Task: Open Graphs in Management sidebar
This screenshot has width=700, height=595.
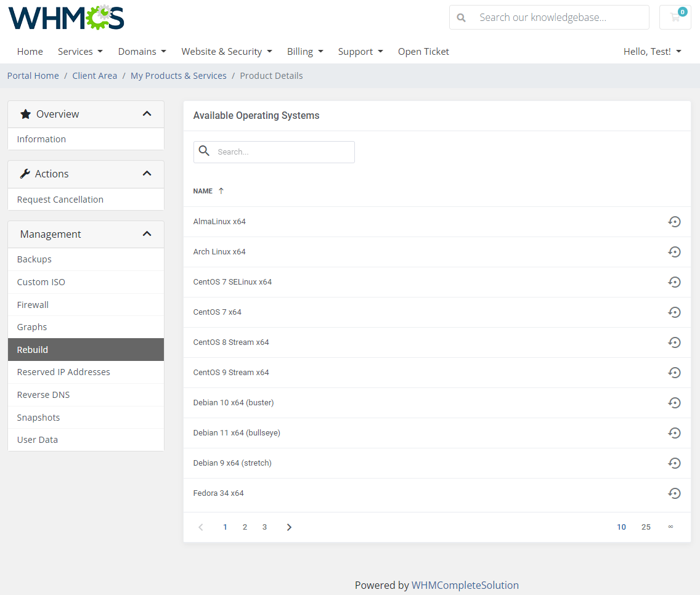Action: coord(86,327)
